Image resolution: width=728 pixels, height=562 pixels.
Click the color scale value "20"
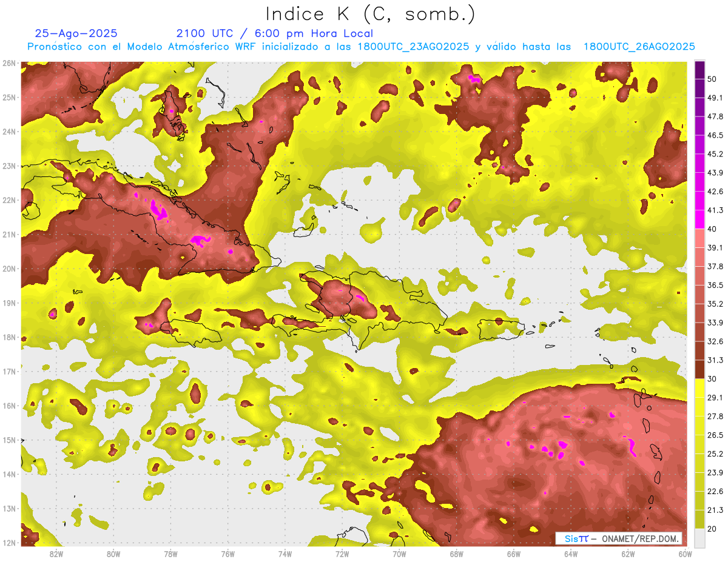tap(712, 529)
